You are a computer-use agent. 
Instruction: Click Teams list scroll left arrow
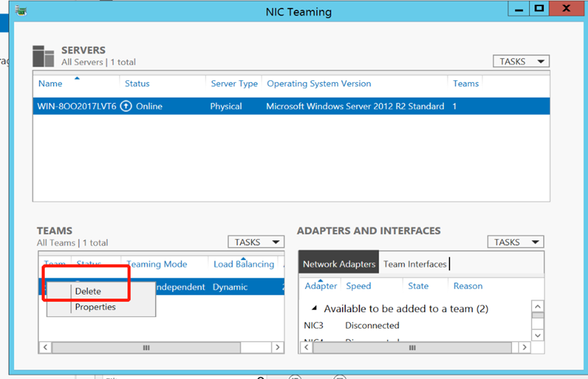(46, 347)
